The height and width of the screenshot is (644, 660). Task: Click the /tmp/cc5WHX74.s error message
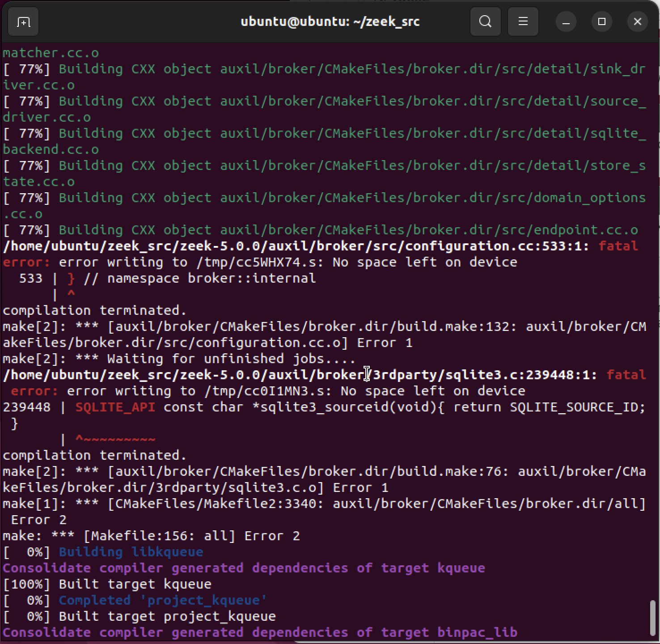(x=288, y=262)
